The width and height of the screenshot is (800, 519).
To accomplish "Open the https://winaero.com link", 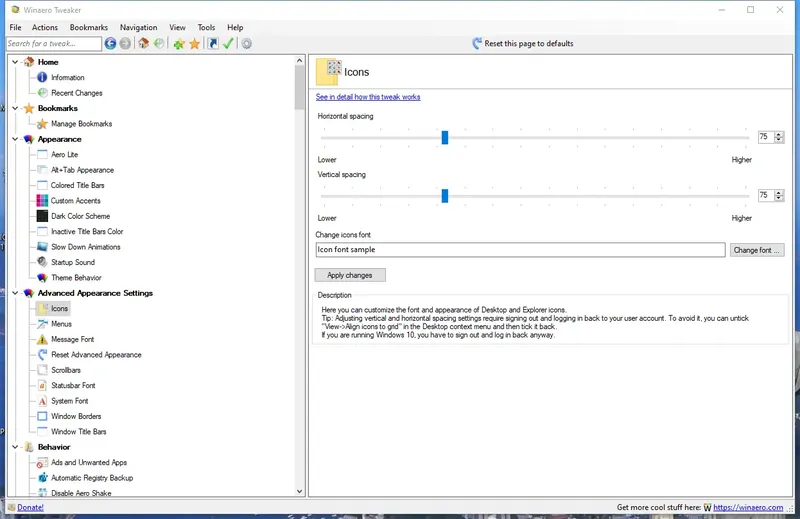I will pyautogui.click(x=748, y=507).
